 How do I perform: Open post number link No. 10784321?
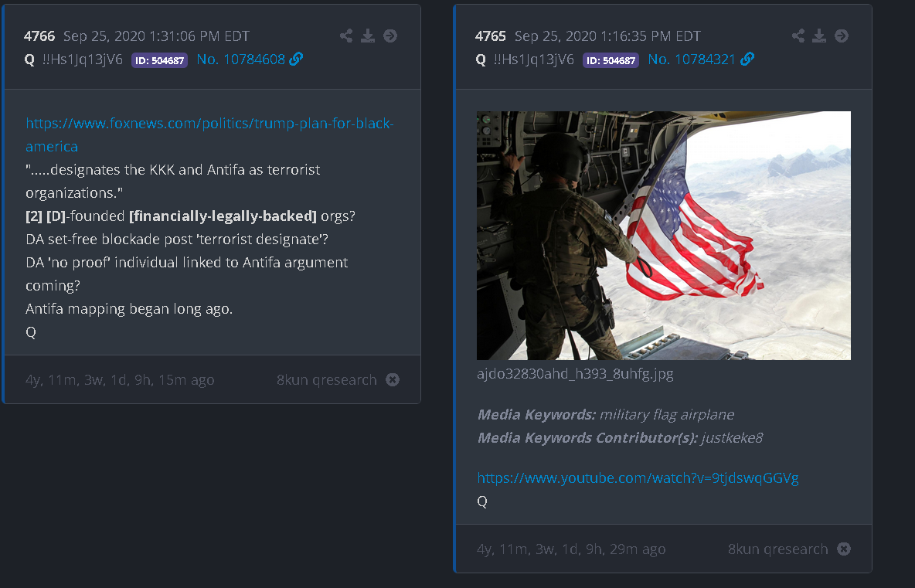tap(692, 59)
